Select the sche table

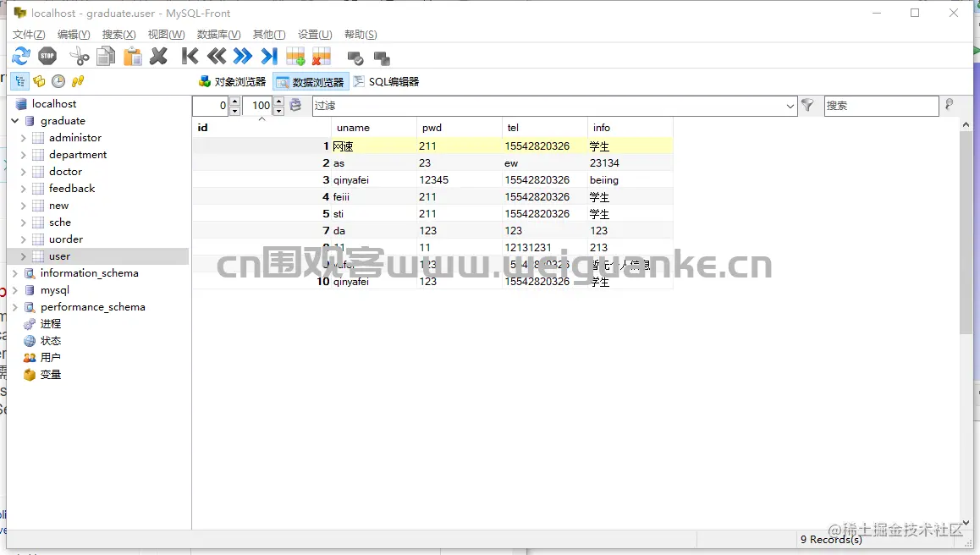click(x=60, y=223)
